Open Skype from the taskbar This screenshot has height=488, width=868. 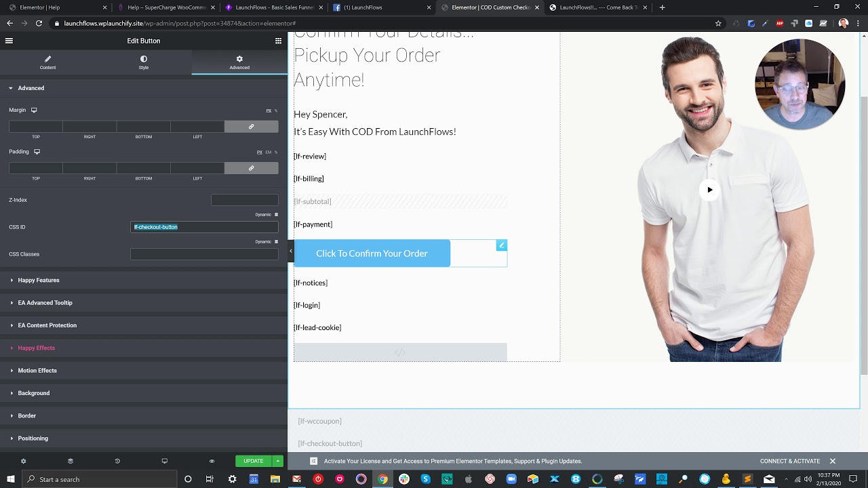[425, 479]
